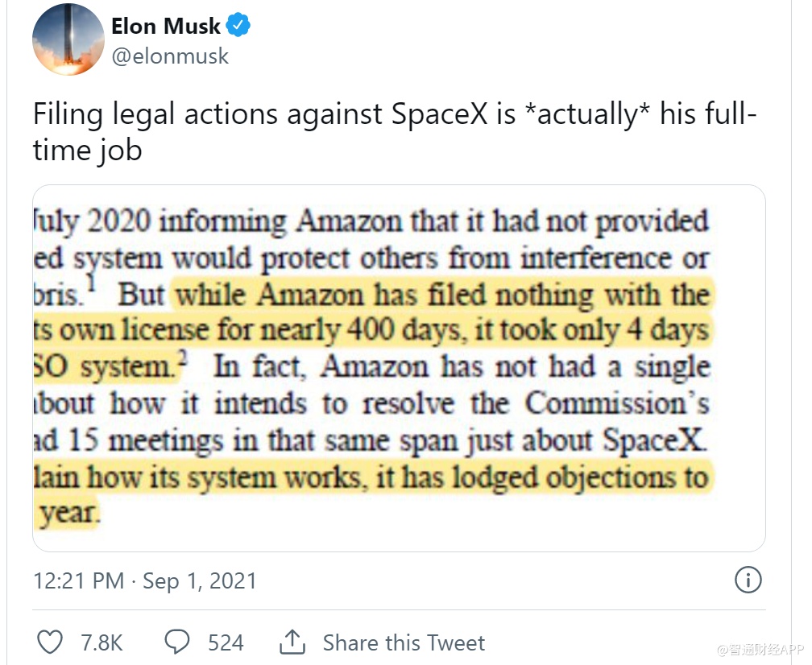Click the highlighted "nearly 400 days" line
Screen dimensions: 812x665
(371, 331)
